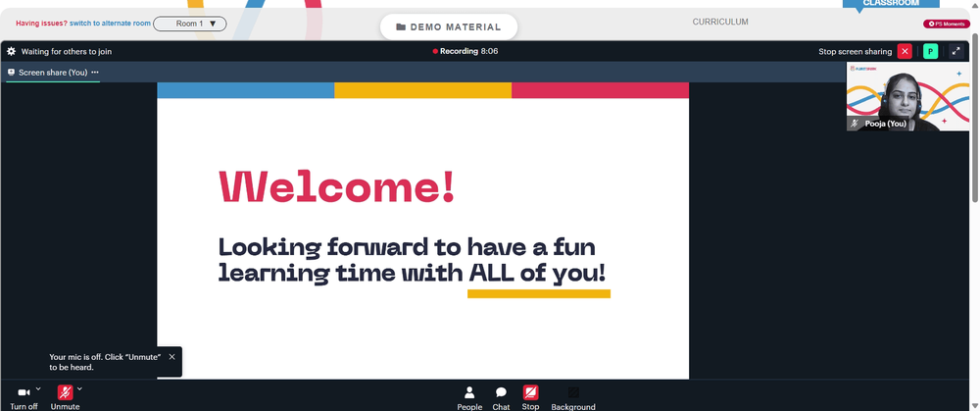The height and width of the screenshot is (411, 980).
Task: Select the Classroom tab
Action: [x=891, y=3]
